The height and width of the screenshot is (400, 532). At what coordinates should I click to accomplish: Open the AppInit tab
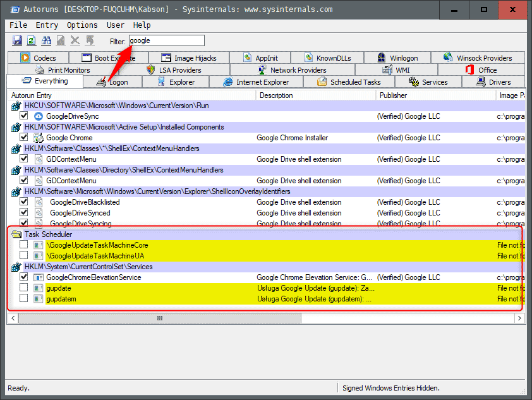pyautogui.click(x=260, y=58)
